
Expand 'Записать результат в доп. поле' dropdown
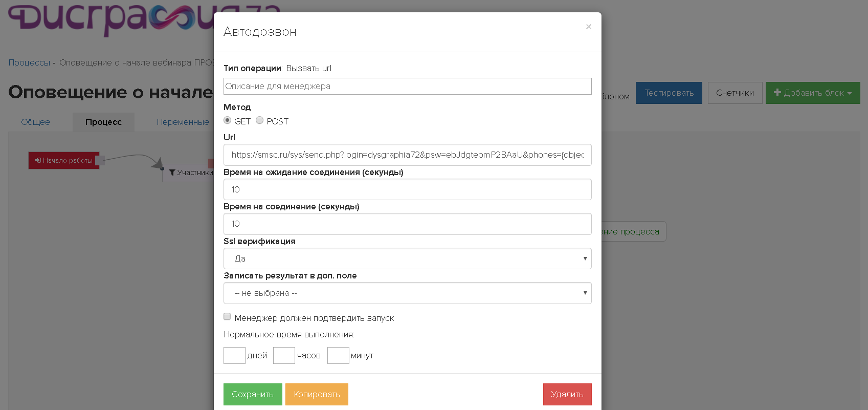click(x=407, y=293)
